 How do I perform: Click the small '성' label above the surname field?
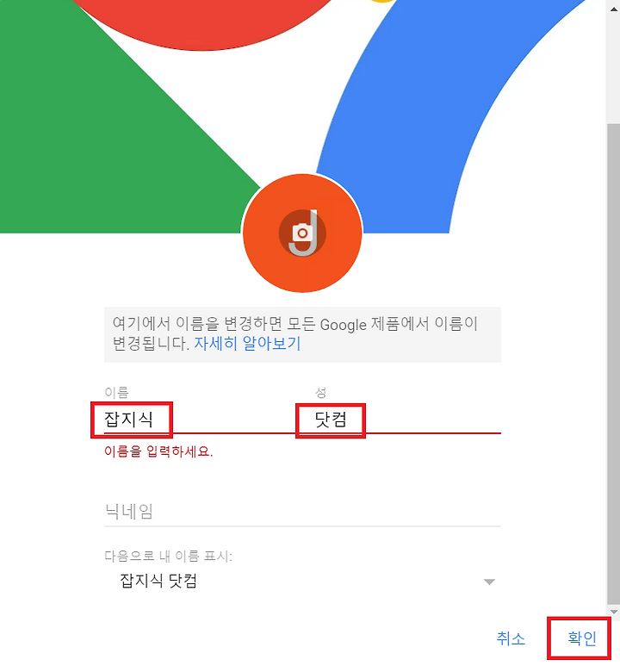[x=320, y=392]
